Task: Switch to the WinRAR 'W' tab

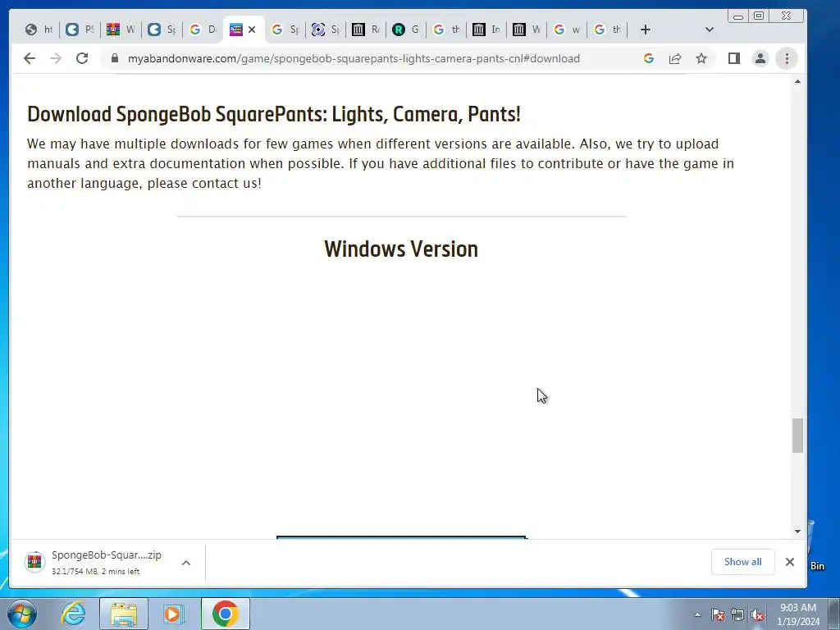Action: (121, 30)
